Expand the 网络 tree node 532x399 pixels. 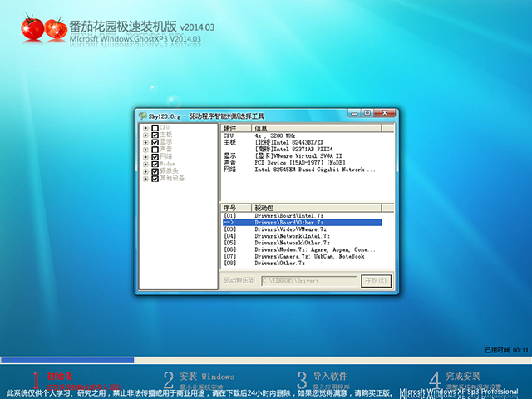click(145, 156)
